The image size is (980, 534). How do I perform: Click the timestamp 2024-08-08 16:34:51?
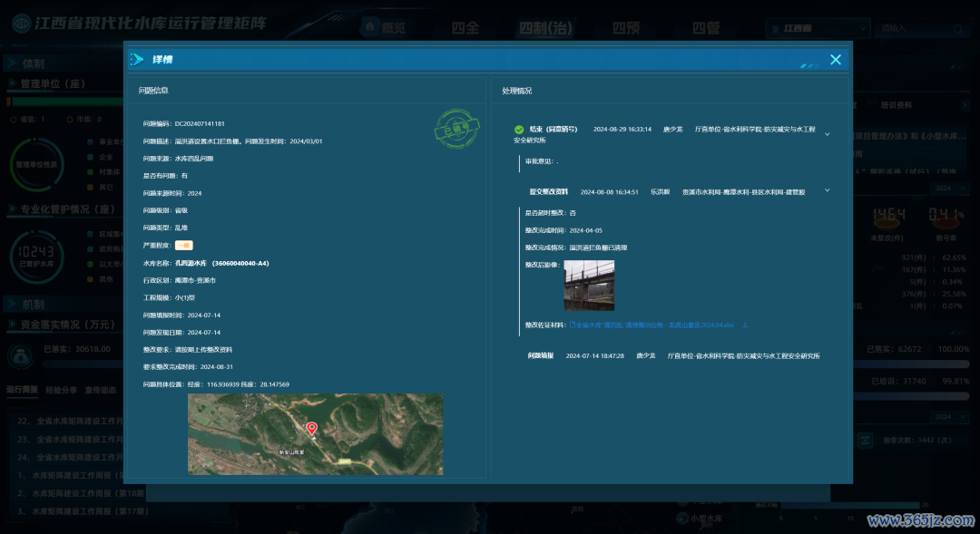click(610, 191)
